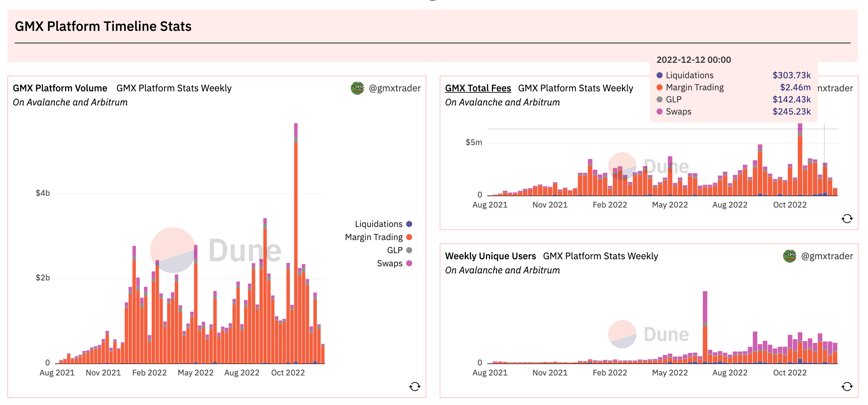
Task: Toggle Liquidations series in volume legend
Action: [x=383, y=224]
